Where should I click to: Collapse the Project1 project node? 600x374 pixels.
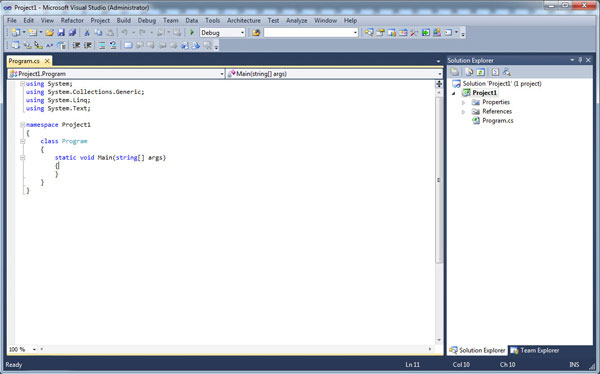point(454,93)
